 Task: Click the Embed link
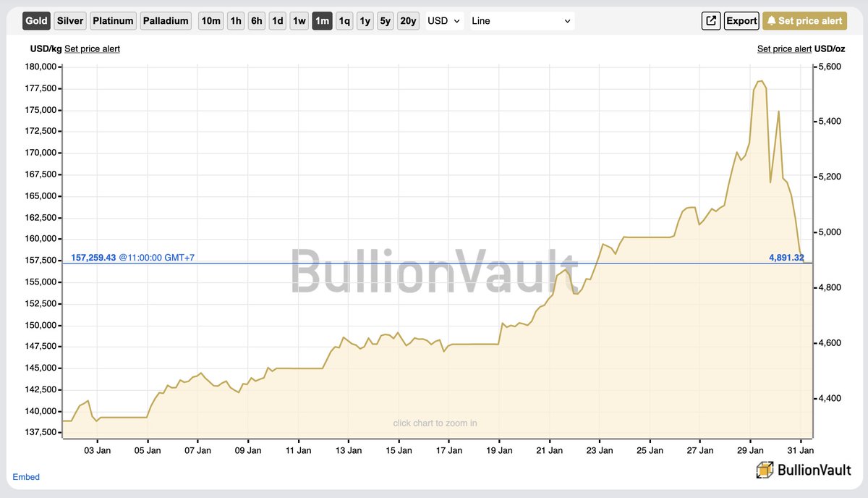[x=26, y=477]
